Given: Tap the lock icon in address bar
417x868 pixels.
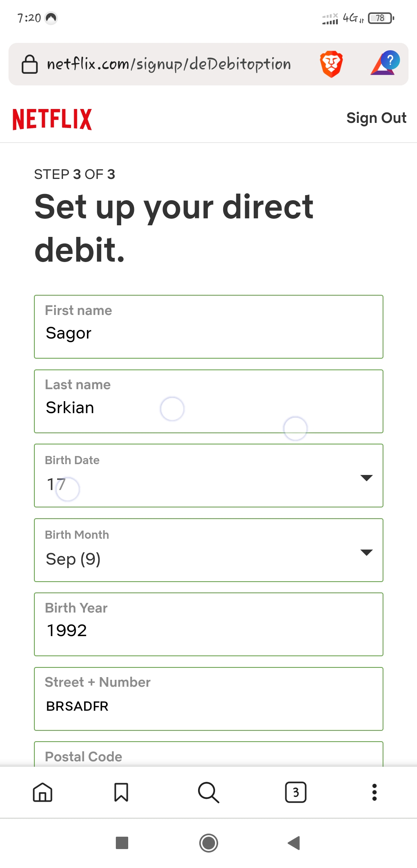Looking at the screenshot, I should coord(29,64).
